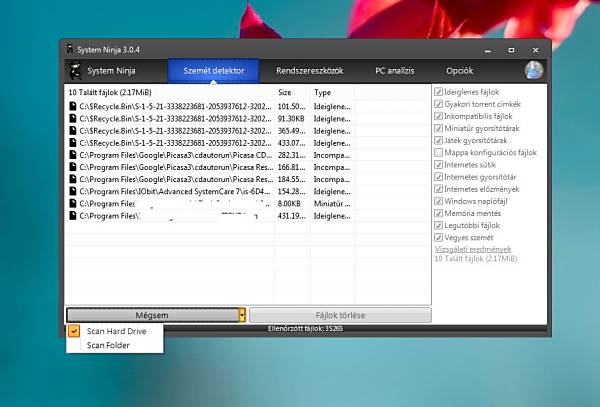Click file icon of the 166.81 size row
600x407 pixels.
(x=72, y=167)
